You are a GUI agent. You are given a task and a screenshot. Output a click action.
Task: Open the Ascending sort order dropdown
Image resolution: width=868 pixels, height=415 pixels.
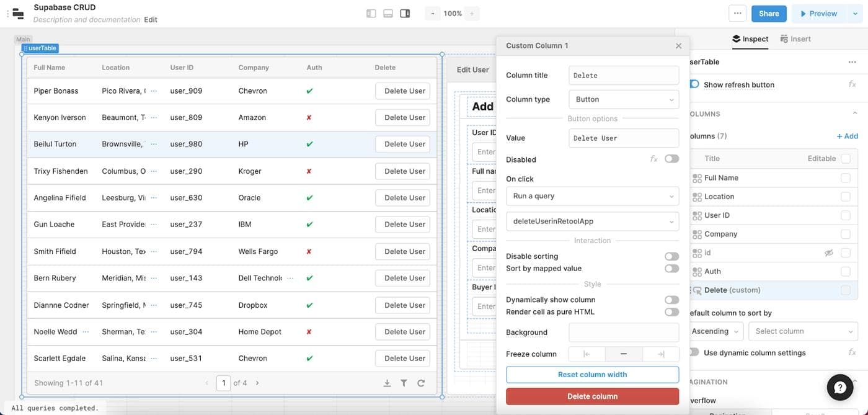click(x=716, y=331)
